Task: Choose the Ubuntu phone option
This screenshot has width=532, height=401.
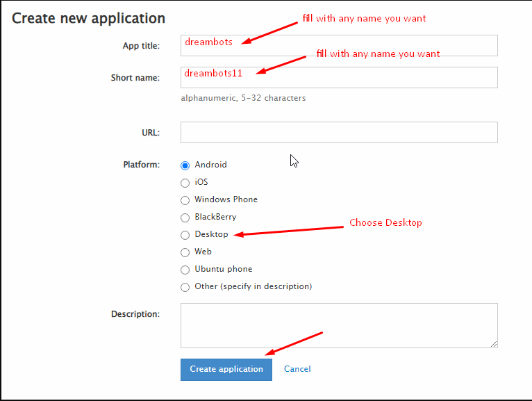Action: pyautogui.click(x=185, y=270)
